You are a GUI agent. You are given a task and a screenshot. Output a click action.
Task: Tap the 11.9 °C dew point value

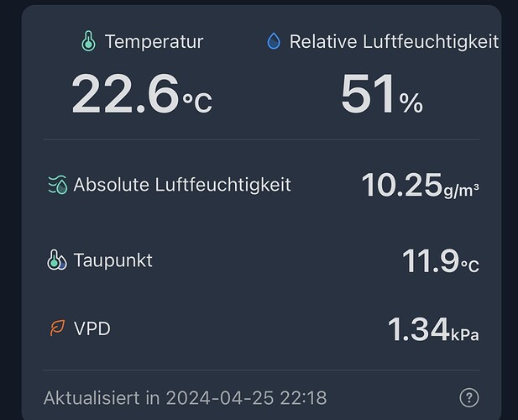pos(430,261)
